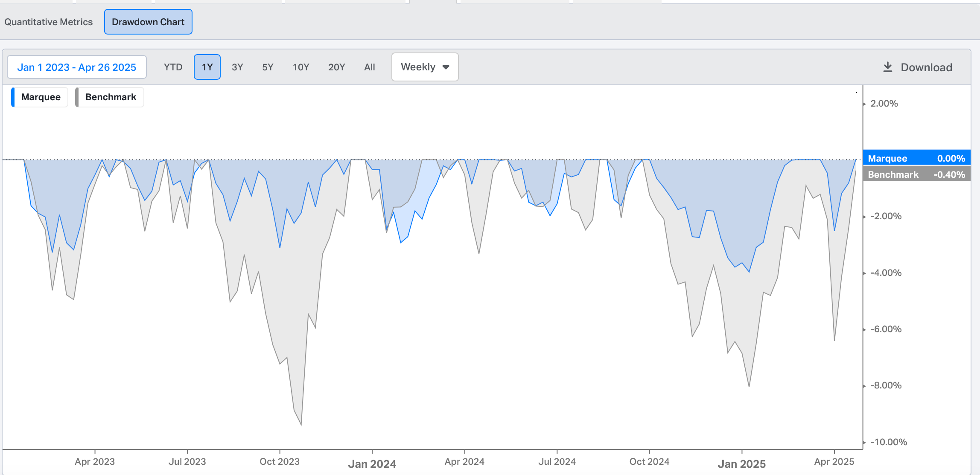Set range to 3Y

237,67
